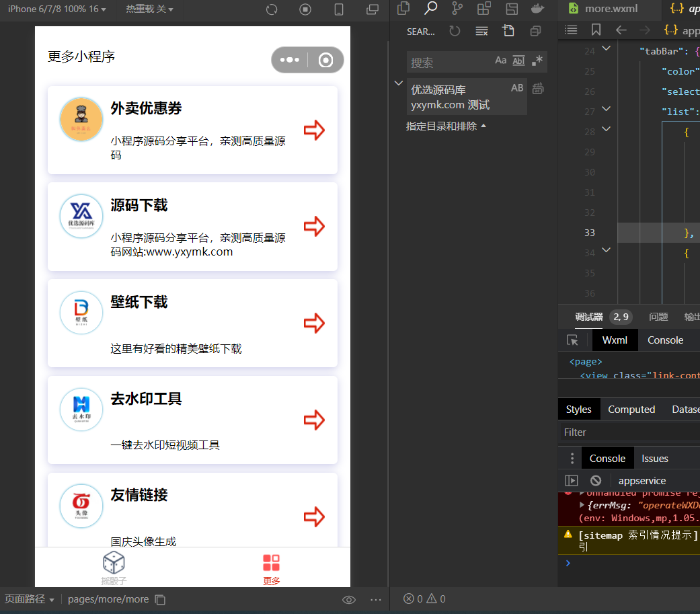Image resolution: width=700 pixels, height=614 pixels.
Task: Click the clear console icon
Action: point(596,480)
